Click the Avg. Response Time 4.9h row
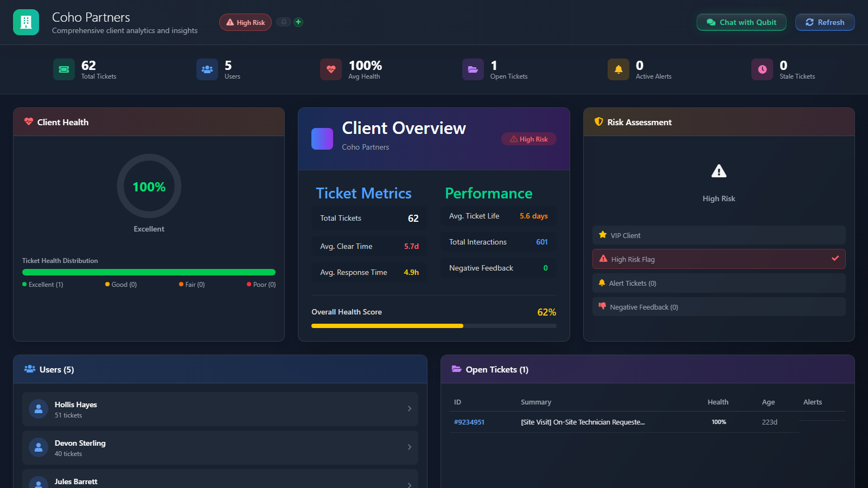 (369, 272)
